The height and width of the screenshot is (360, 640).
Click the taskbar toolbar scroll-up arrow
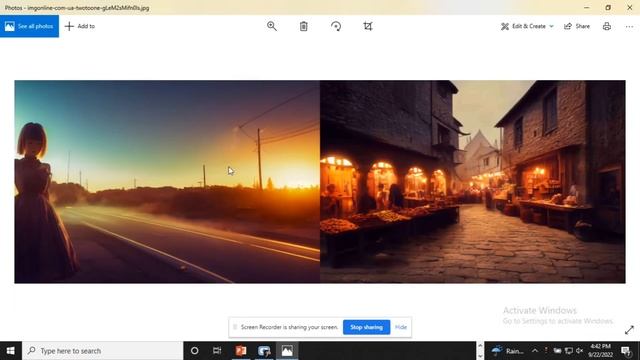480,346
